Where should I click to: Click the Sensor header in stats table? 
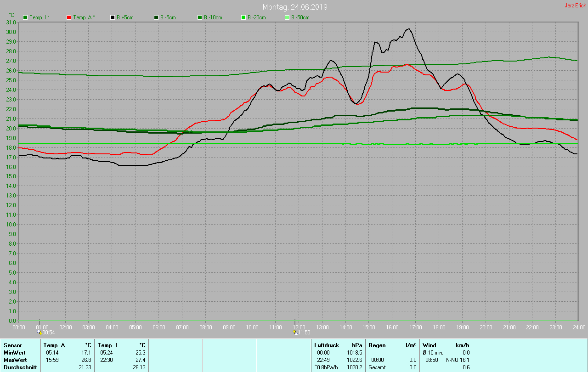[12, 345]
